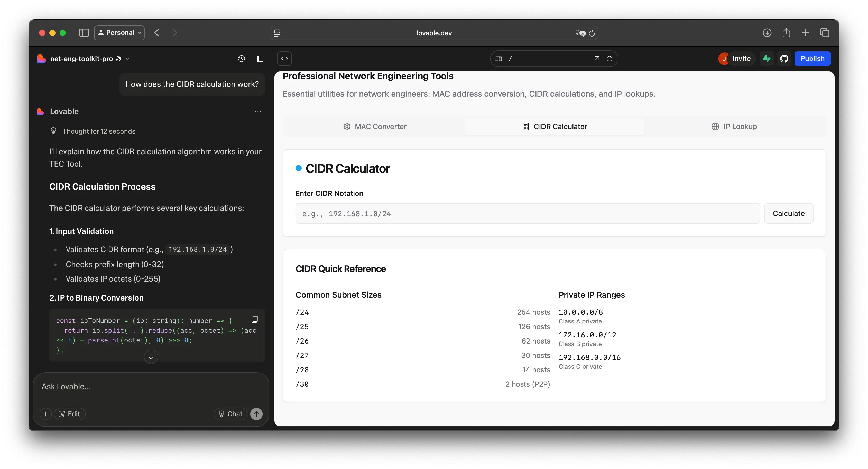The width and height of the screenshot is (868, 469).
Task: Open the GitHub integration icon
Action: click(x=784, y=59)
